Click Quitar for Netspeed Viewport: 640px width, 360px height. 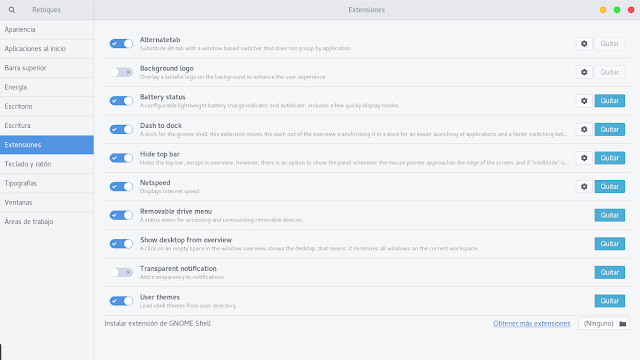(609, 187)
